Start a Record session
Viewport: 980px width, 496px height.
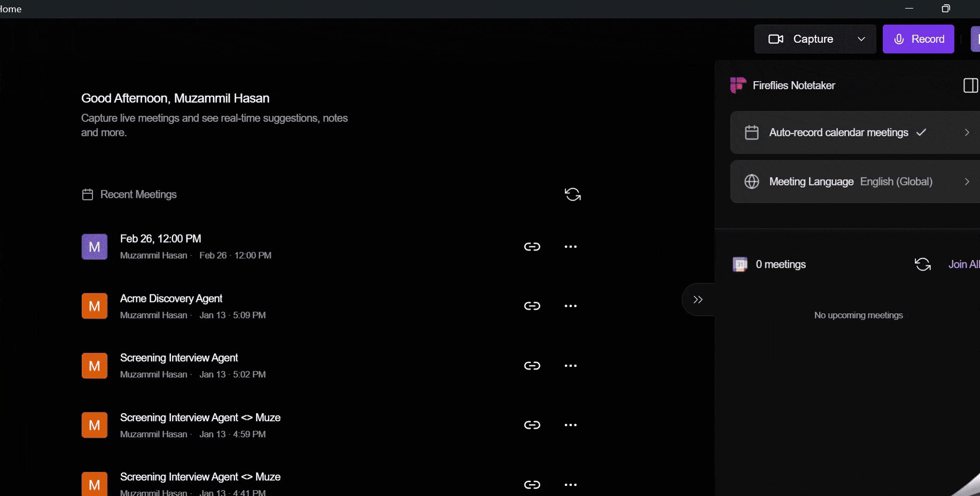pos(918,39)
